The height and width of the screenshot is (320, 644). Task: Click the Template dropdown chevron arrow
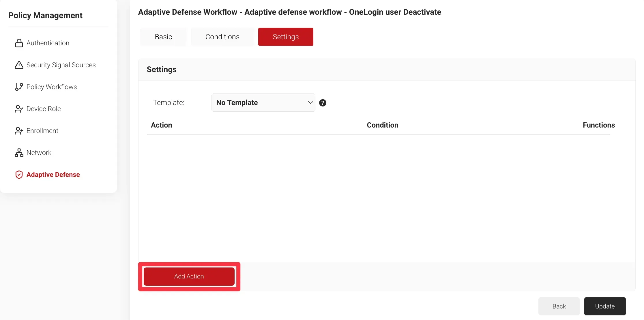(310, 103)
